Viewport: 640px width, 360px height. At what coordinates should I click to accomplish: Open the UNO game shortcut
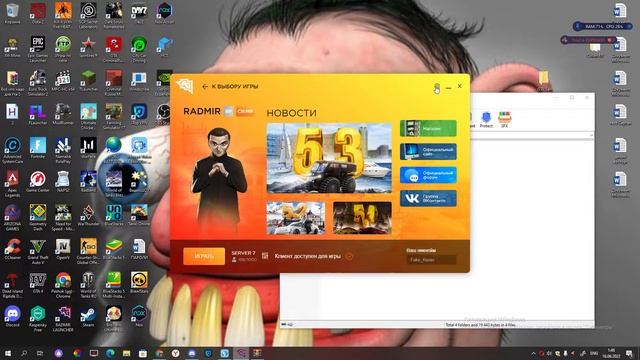click(113, 215)
